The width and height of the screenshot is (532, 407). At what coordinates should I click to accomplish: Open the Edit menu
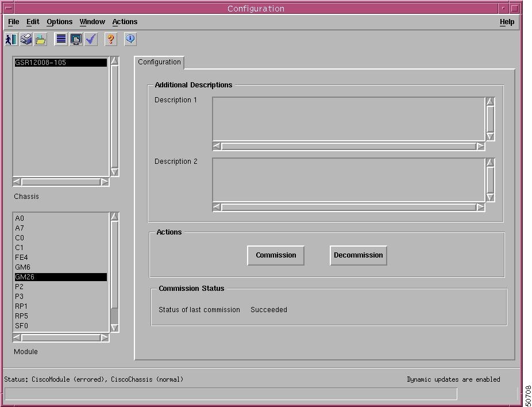33,22
